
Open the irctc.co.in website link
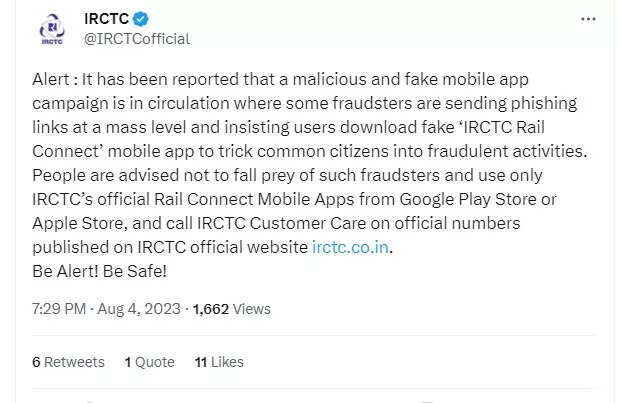[350, 248]
